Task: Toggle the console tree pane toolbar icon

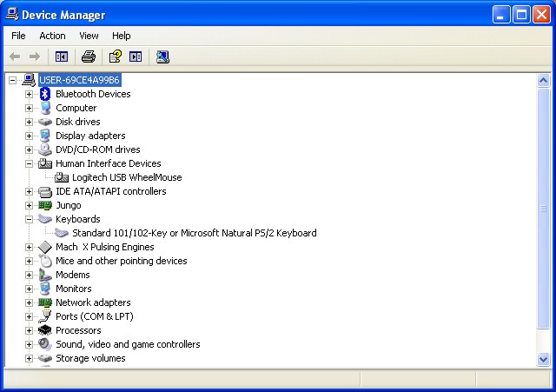Action: [62, 56]
